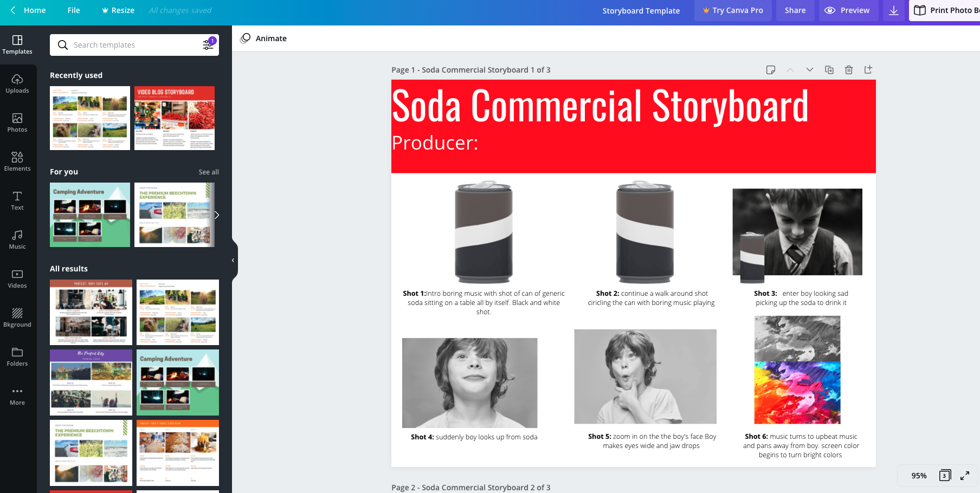Image resolution: width=980 pixels, height=493 pixels.
Task: Open the page grid view
Action: click(945, 476)
